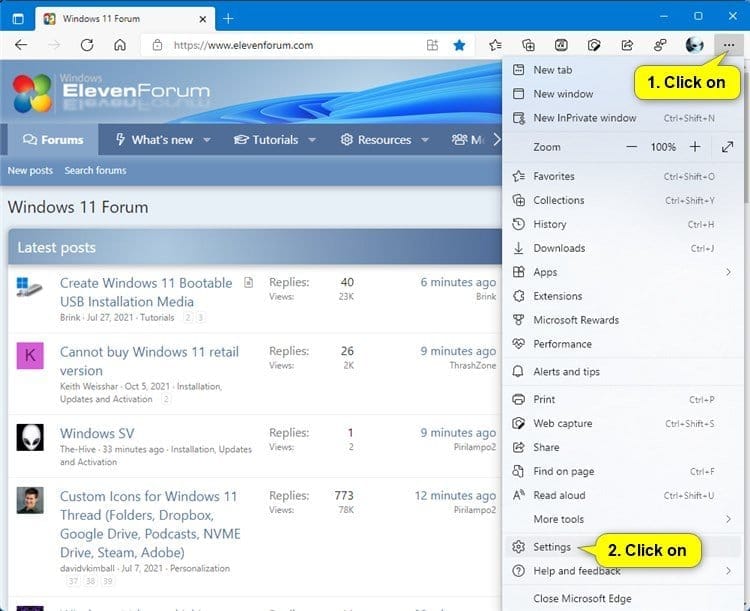This screenshot has width=750, height=611.
Task: Open the Tutorials nav tab
Action: click(x=266, y=140)
